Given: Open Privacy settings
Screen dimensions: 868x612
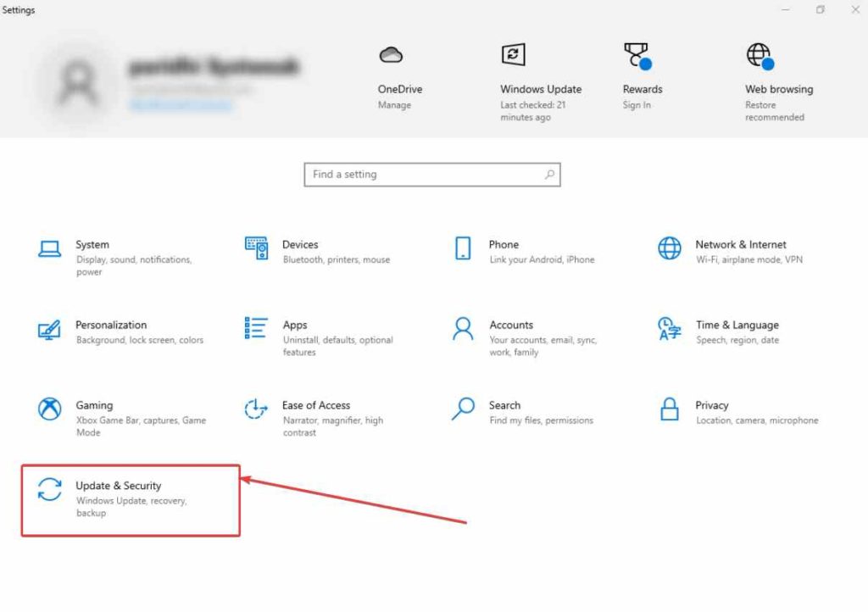Looking at the screenshot, I should 711,411.
